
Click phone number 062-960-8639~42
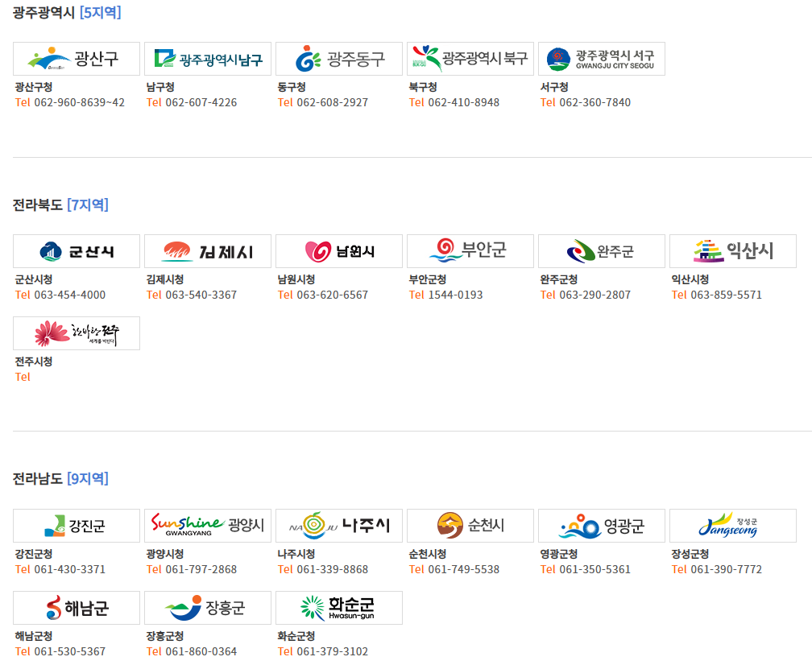(x=79, y=102)
